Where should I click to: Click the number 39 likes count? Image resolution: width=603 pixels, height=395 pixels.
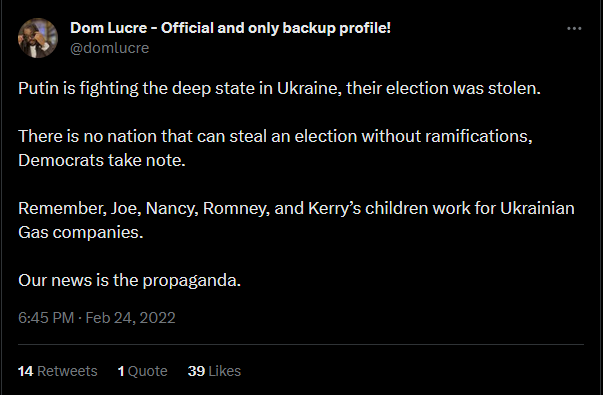[196, 371]
